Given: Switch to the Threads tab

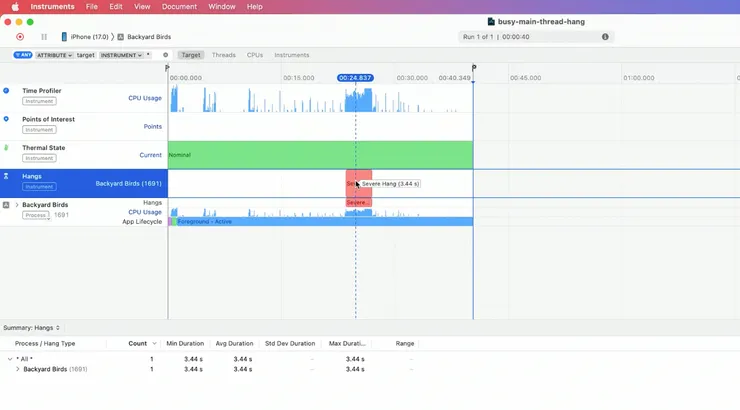Looking at the screenshot, I should pos(224,55).
